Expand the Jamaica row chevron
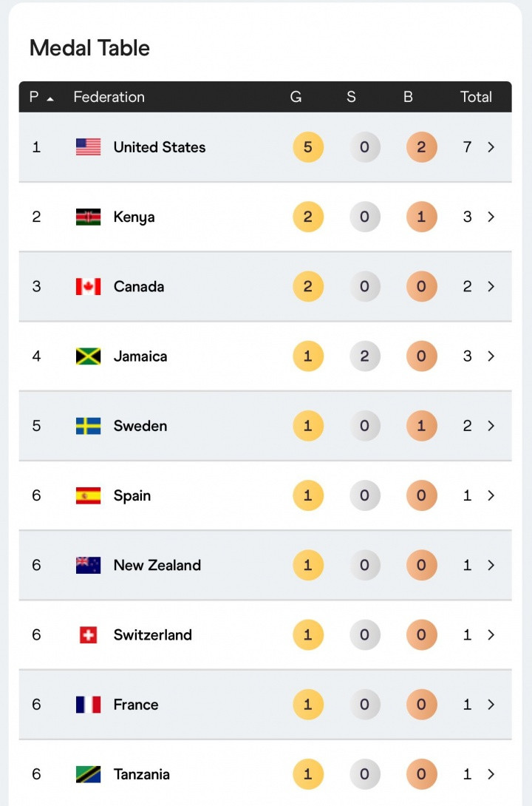 coord(491,356)
